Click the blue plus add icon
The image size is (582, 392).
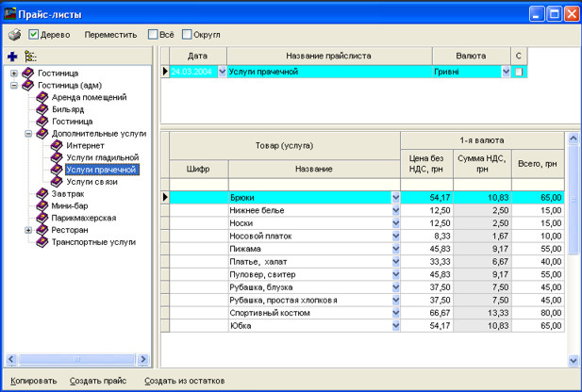[x=12, y=57]
